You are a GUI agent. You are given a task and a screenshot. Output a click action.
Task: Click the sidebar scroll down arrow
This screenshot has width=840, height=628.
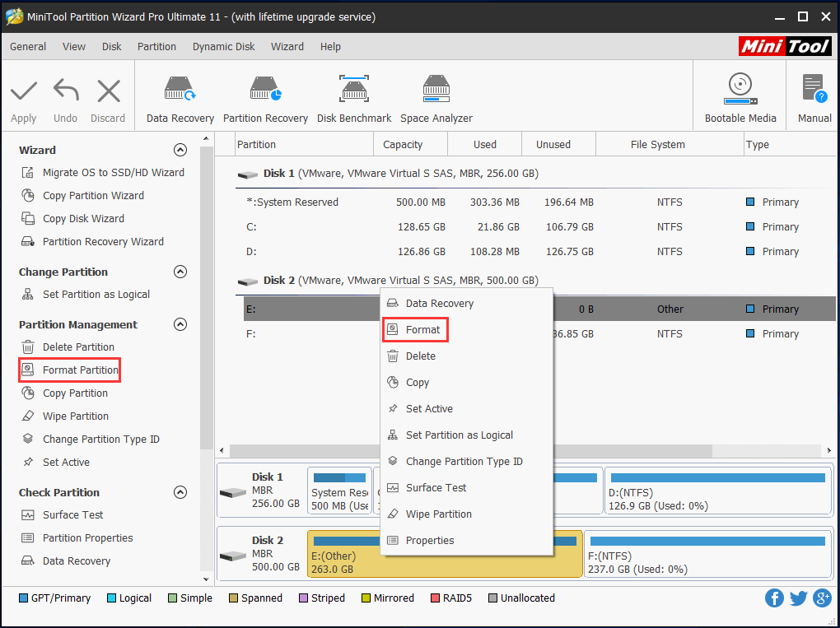pyautogui.click(x=206, y=579)
